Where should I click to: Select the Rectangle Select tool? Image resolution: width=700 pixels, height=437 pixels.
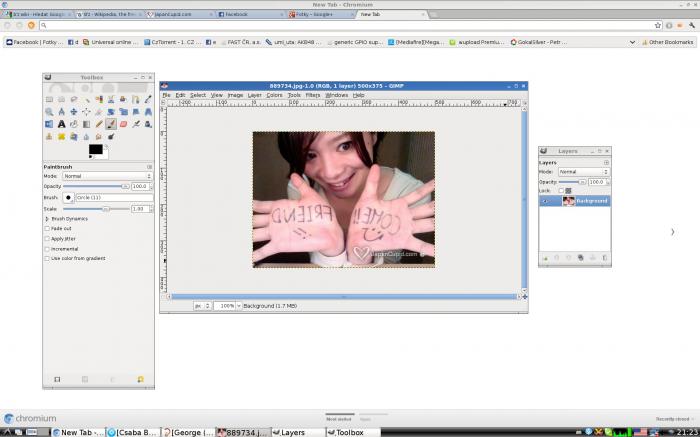click(49, 99)
